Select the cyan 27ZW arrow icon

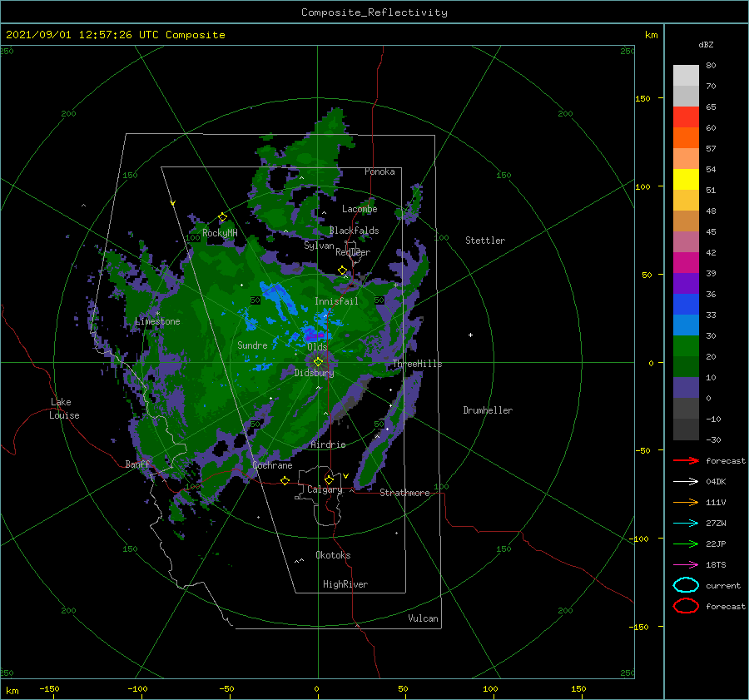coord(686,524)
